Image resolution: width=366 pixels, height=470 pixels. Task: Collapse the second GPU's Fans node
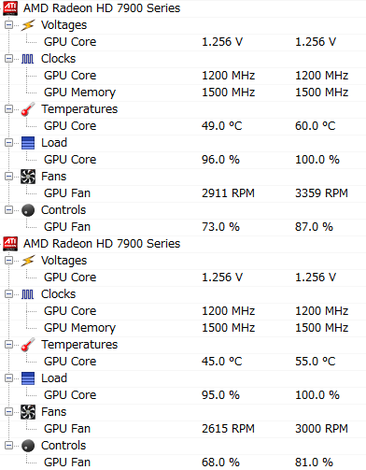[x=9, y=412]
